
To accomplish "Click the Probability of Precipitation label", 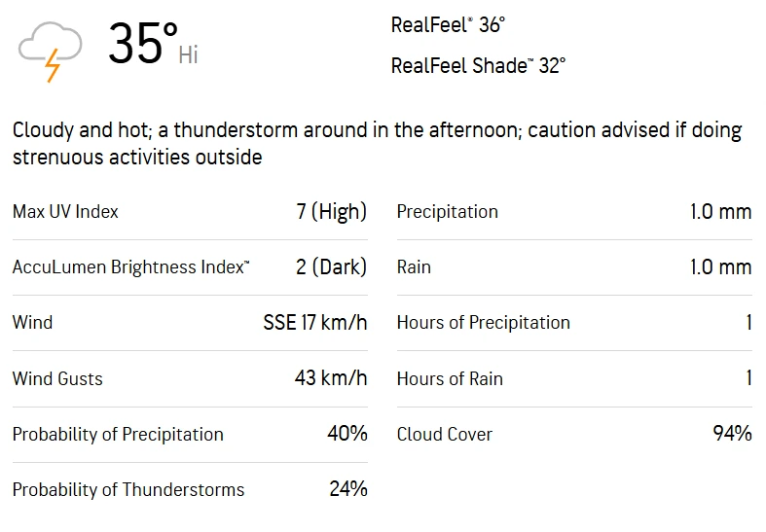I will point(118,434).
